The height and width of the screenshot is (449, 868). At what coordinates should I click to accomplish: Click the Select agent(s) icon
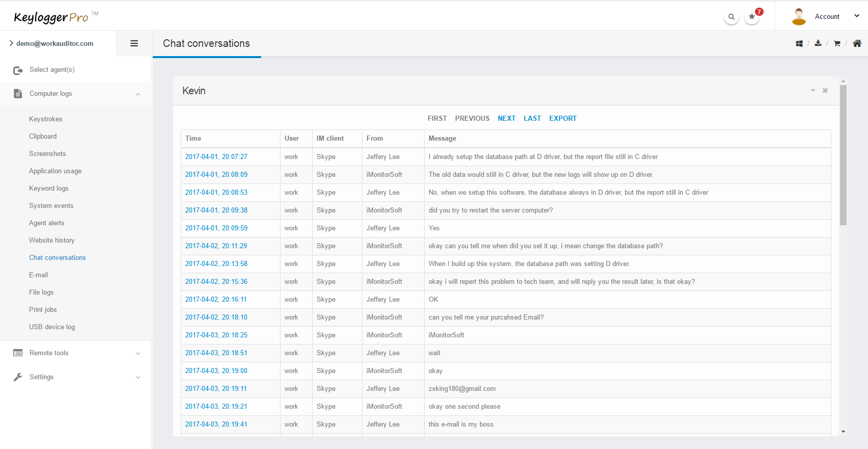coord(18,70)
